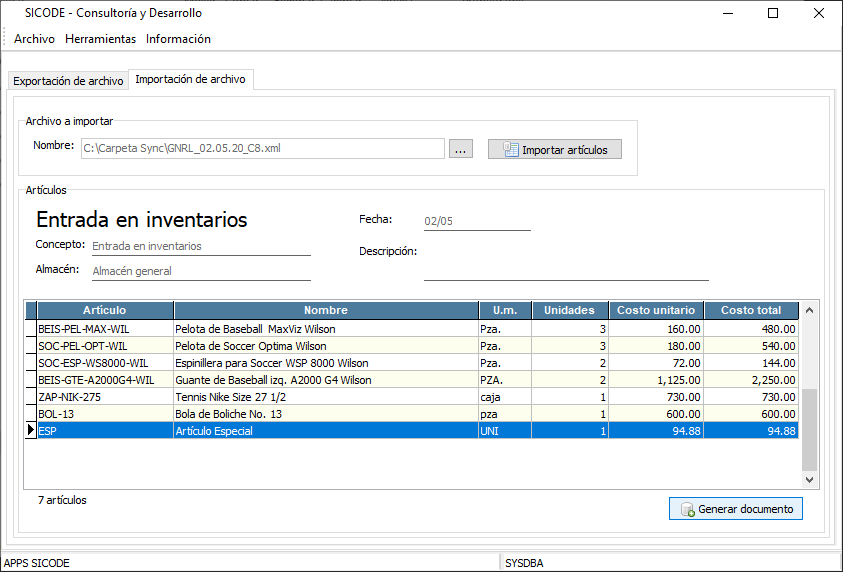Select the Importación de archivo tab
The image size is (843, 572).
pos(190,79)
